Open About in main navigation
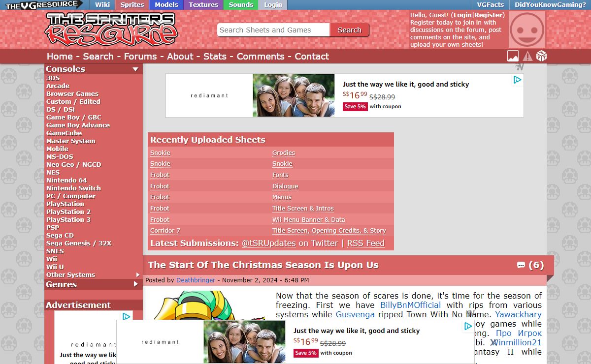 pos(180,57)
